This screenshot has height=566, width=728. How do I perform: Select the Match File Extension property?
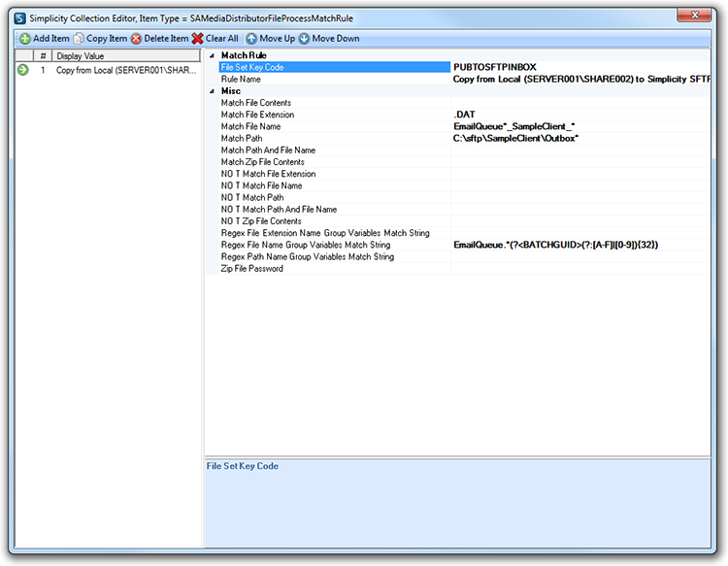(x=334, y=115)
